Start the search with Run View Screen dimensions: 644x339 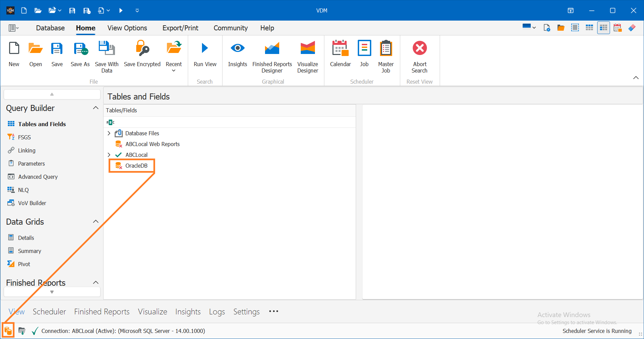205,54
